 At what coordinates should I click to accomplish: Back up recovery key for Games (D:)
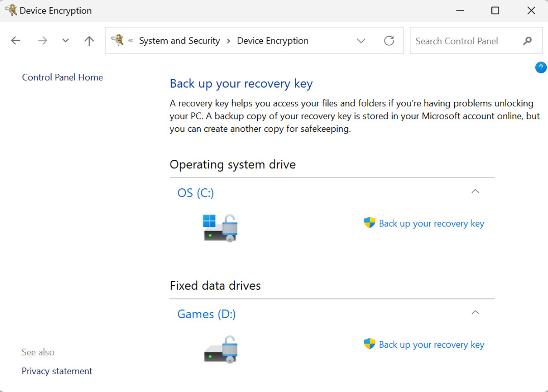click(432, 344)
